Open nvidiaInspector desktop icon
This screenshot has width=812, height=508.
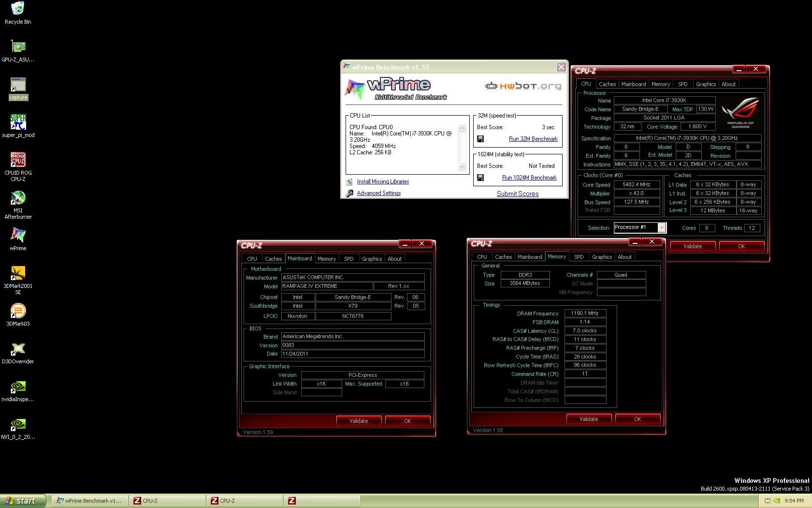(x=18, y=391)
